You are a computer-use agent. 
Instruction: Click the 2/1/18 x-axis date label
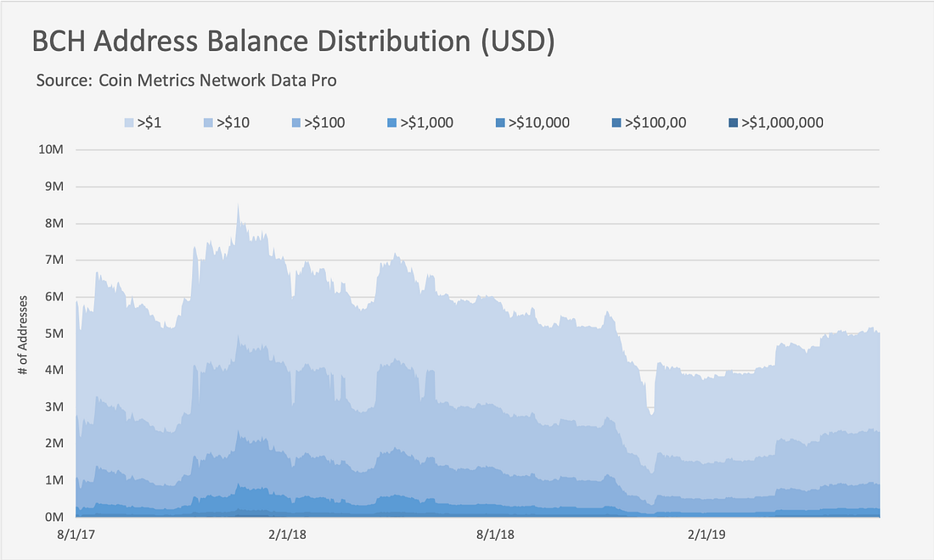click(287, 535)
